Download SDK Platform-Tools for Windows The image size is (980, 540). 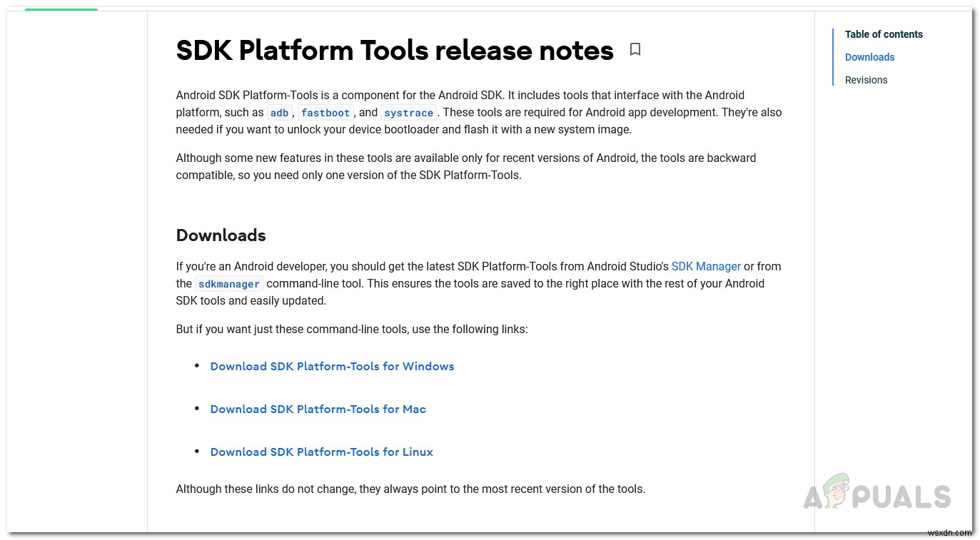coord(332,366)
